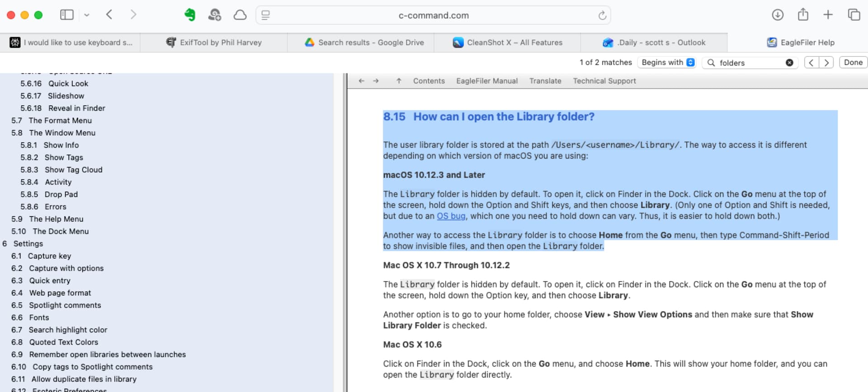
Task: Jump to the next find match
Action: (826, 63)
